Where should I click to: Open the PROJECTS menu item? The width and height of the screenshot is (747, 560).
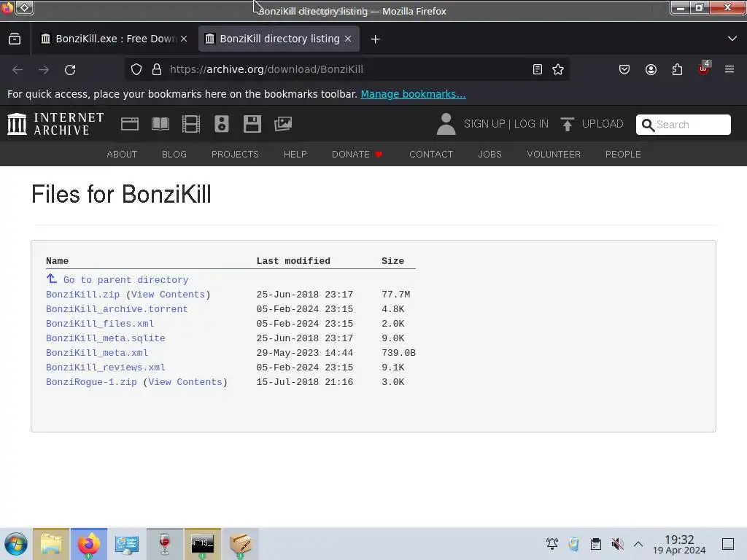pos(235,155)
